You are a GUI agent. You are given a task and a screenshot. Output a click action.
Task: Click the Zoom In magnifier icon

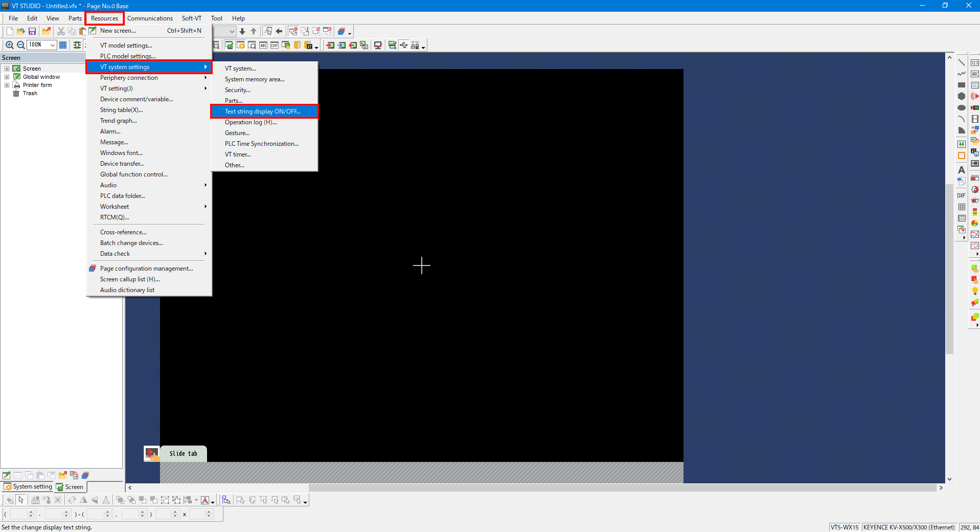pyautogui.click(x=9, y=45)
